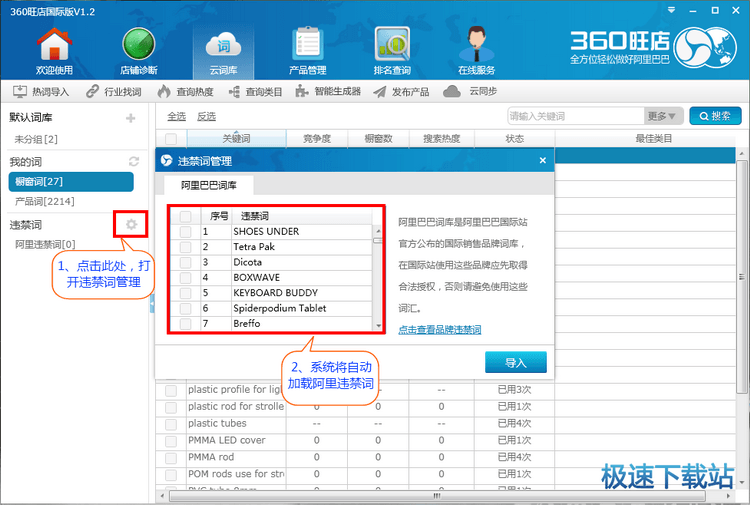Open the title bar dropdown menu icon

672,10
